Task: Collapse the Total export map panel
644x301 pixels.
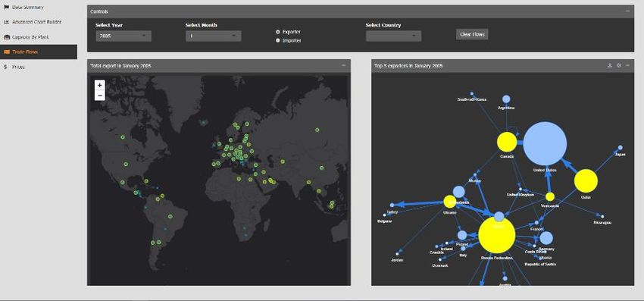Action: (344, 65)
